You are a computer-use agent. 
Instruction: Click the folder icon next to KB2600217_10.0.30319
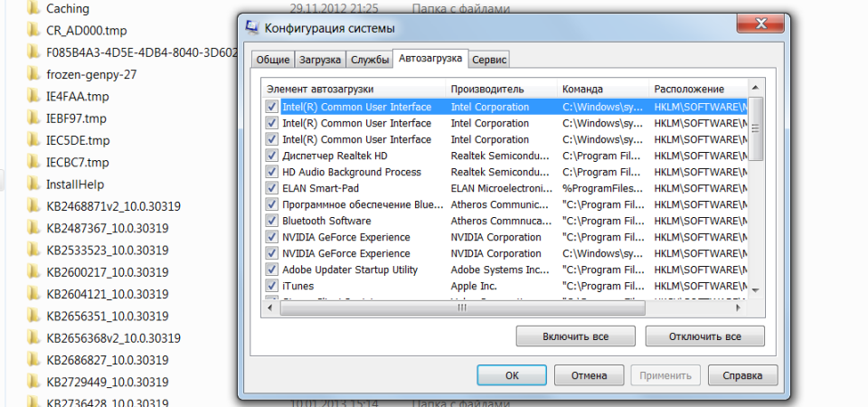(33, 272)
